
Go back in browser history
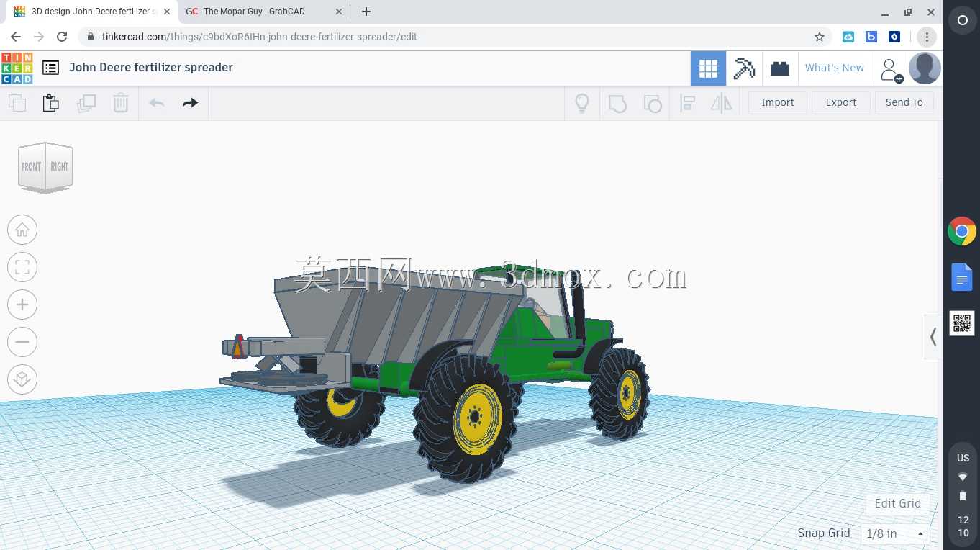[x=16, y=37]
